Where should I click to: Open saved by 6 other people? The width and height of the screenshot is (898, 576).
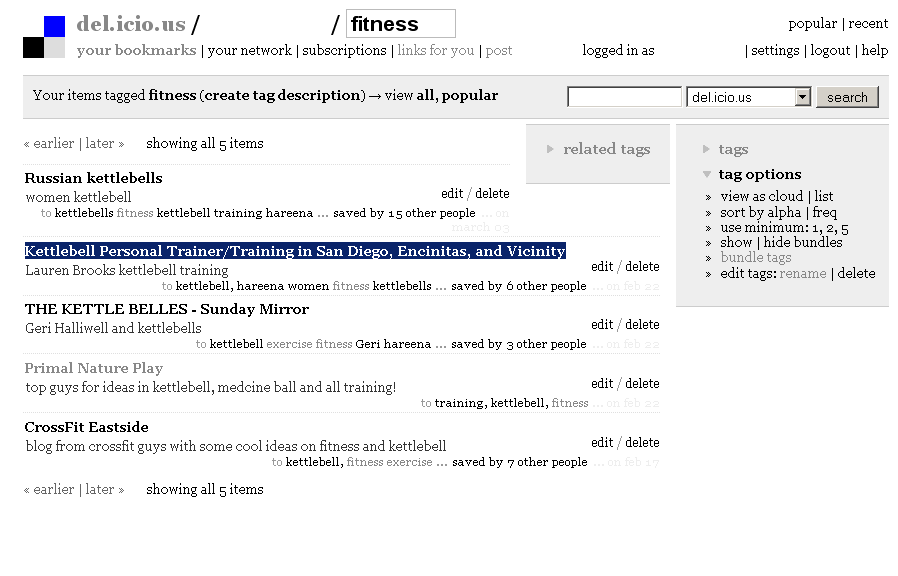pyautogui.click(x=519, y=286)
